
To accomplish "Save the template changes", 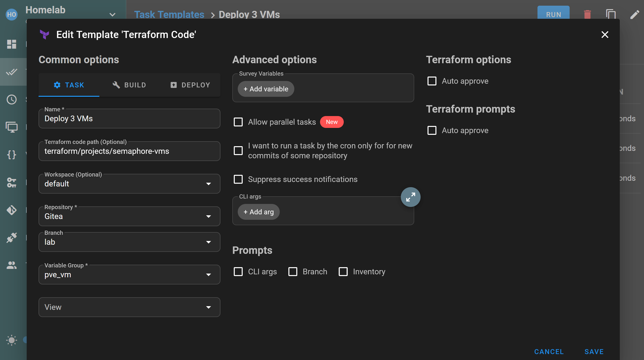I will [x=594, y=352].
